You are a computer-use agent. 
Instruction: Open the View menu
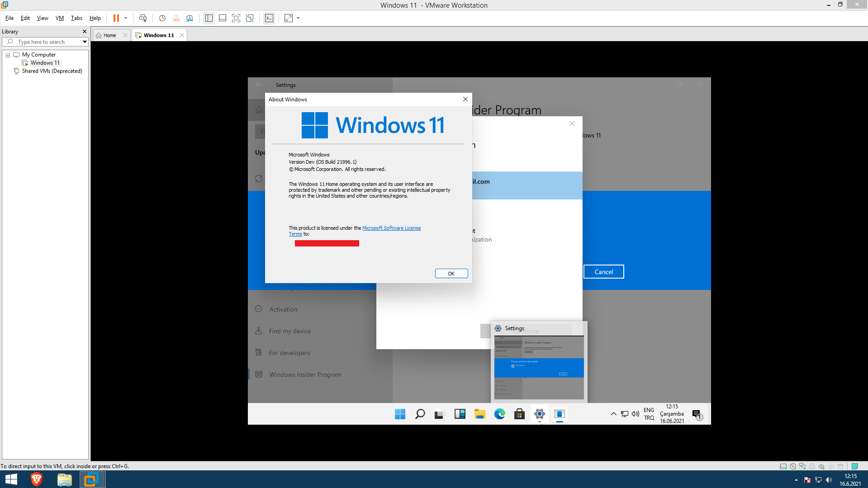tap(43, 18)
